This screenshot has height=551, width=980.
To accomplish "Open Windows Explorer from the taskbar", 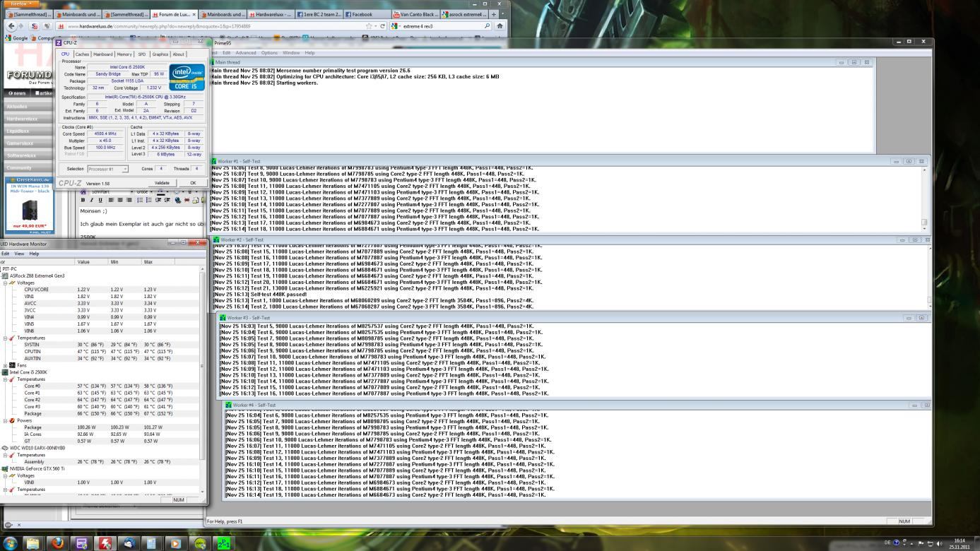I will tap(33, 543).
